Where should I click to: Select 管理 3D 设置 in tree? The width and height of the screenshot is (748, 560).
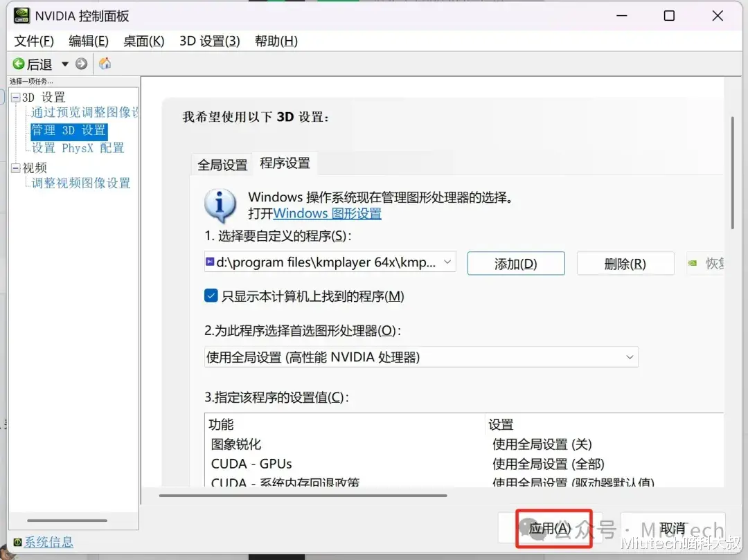click(69, 130)
